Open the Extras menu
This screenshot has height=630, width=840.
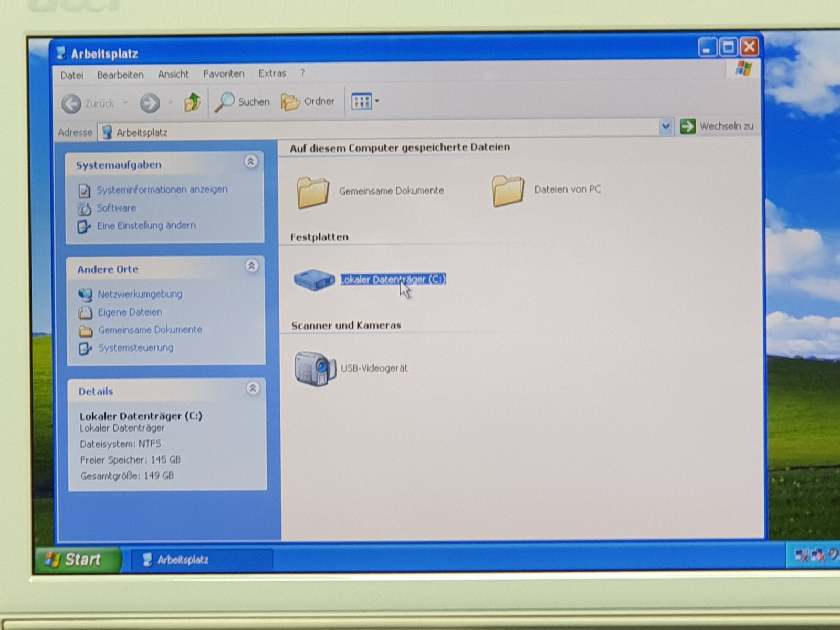click(x=272, y=73)
